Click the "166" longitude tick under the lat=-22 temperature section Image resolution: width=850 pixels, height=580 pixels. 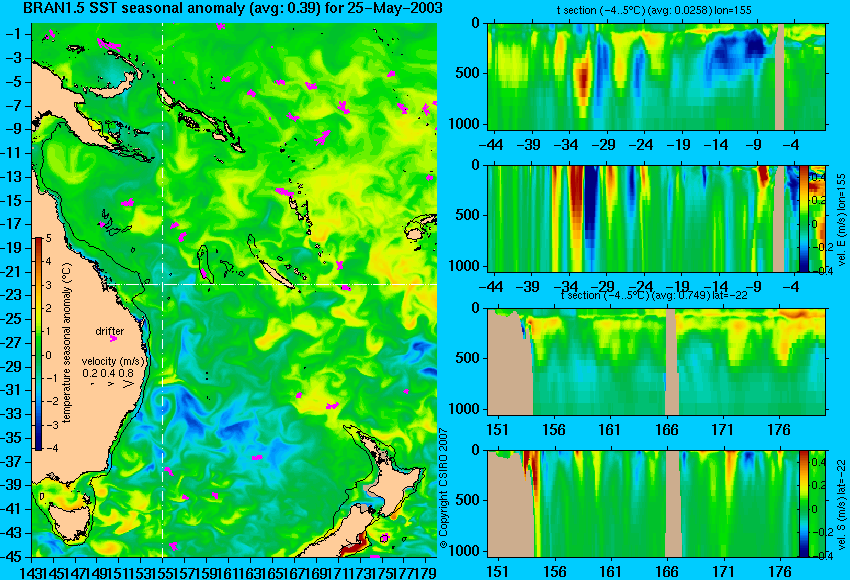tap(667, 429)
